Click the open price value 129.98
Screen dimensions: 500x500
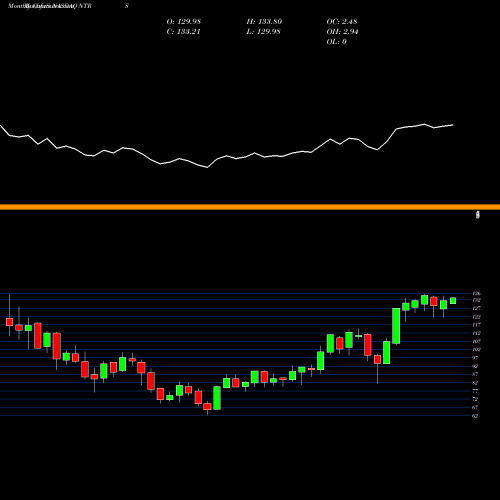click(189, 22)
